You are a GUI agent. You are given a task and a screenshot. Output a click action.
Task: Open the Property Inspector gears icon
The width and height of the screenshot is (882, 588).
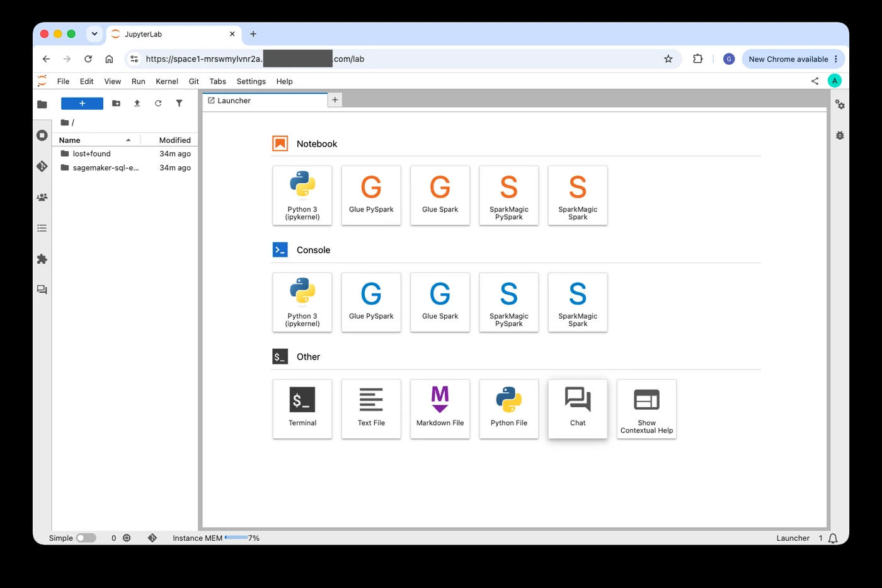pyautogui.click(x=840, y=105)
